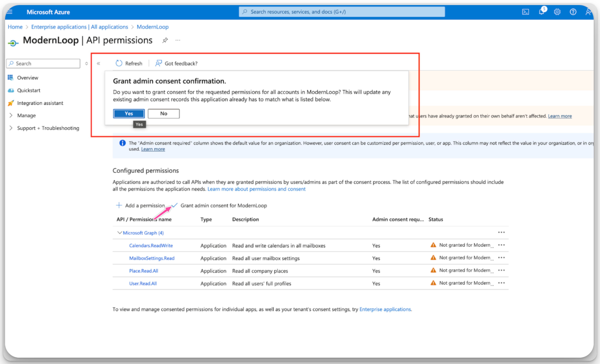The height and width of the screenshot is (364, 600).
Task: Click the info icon in the blue banner
Action: [x=122, y=143]
